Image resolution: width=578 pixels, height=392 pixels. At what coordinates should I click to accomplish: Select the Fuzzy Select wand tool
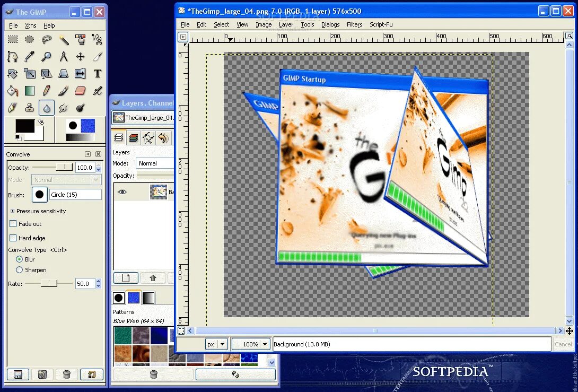(64, 39)
